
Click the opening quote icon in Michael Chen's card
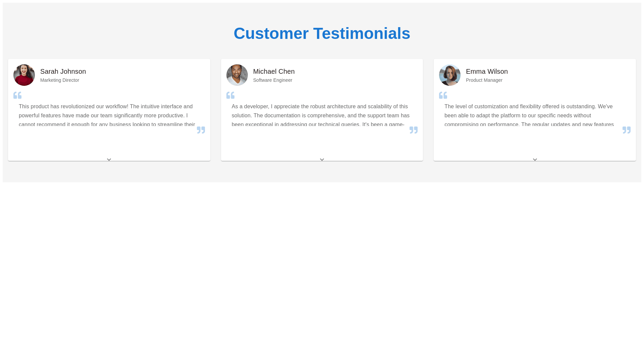[230, 96]
